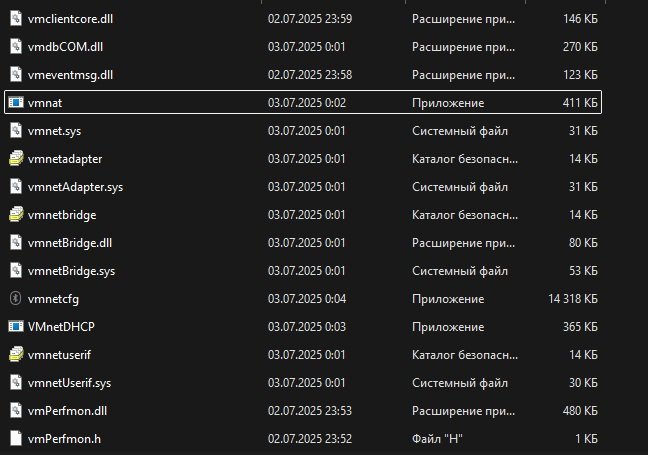Select the vmnetAdapter.sys file name

[x=76, y=186]
